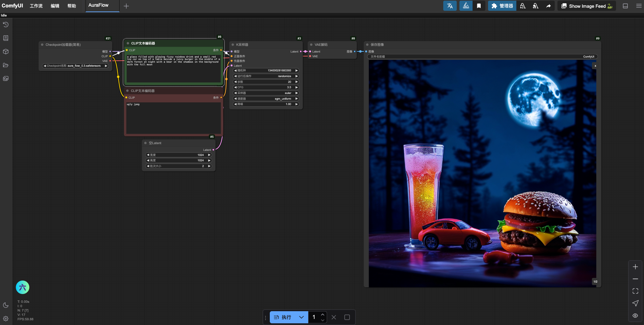Open the model library cube icon
This screenshot has width=644, height=325.
click(6, 52)
